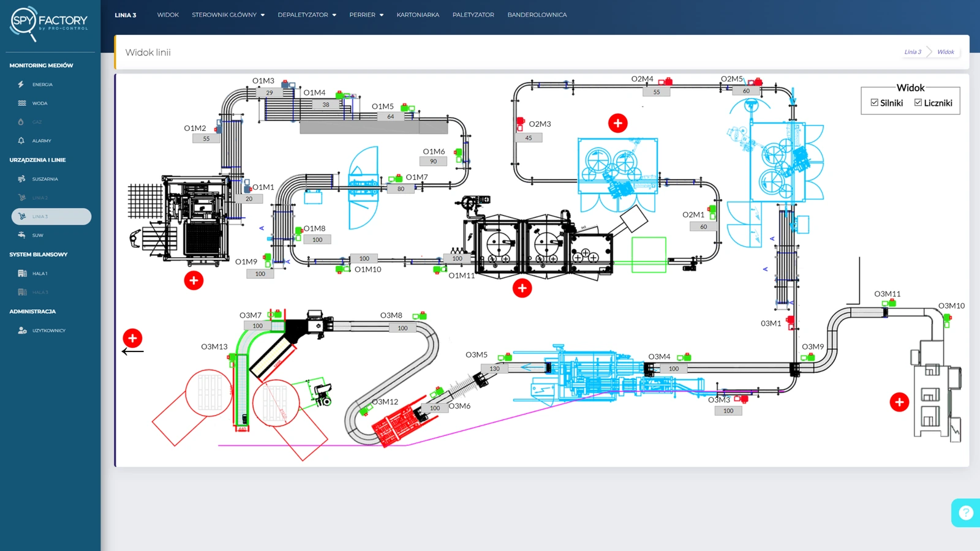Click the Użytkownicy users icon
The width and height of the screenshot is (980, 551).
(22, 331)
